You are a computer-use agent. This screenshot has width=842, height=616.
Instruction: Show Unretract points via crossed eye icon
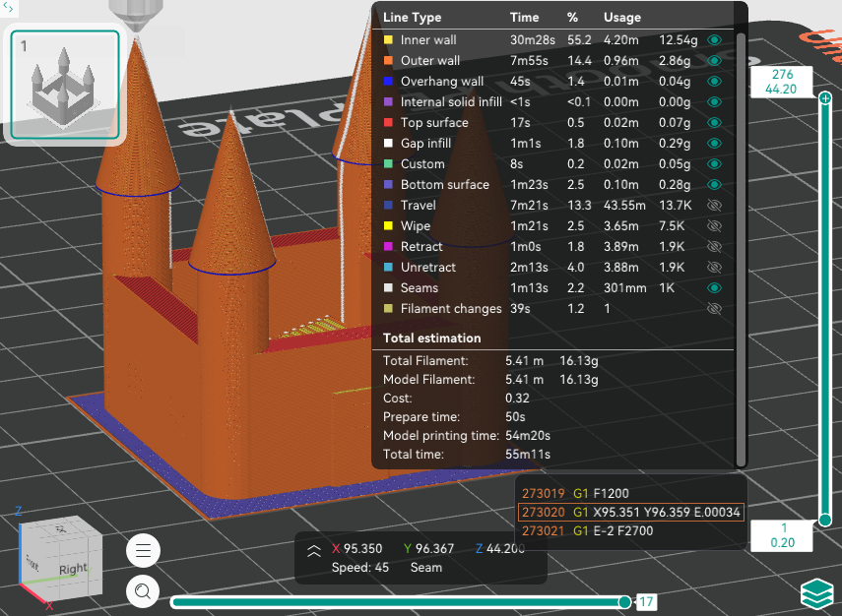714,268
